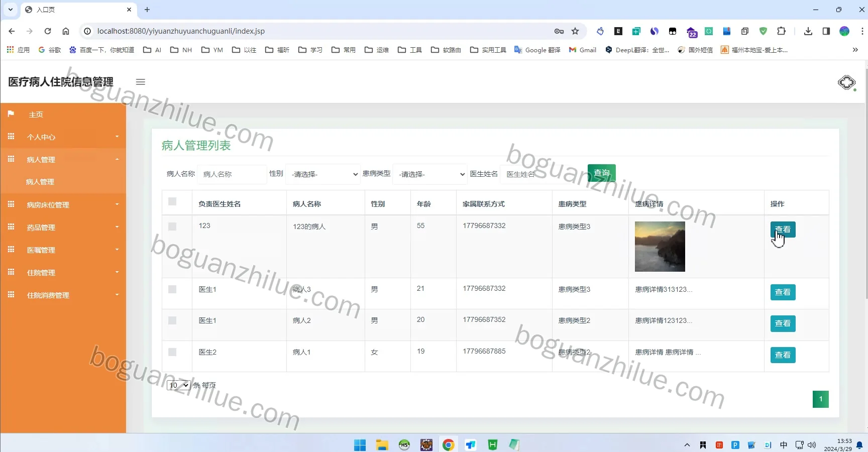868x452 pixels.
Task: Click 查看 for patient 病人1
Action: [x=783, y=355]
